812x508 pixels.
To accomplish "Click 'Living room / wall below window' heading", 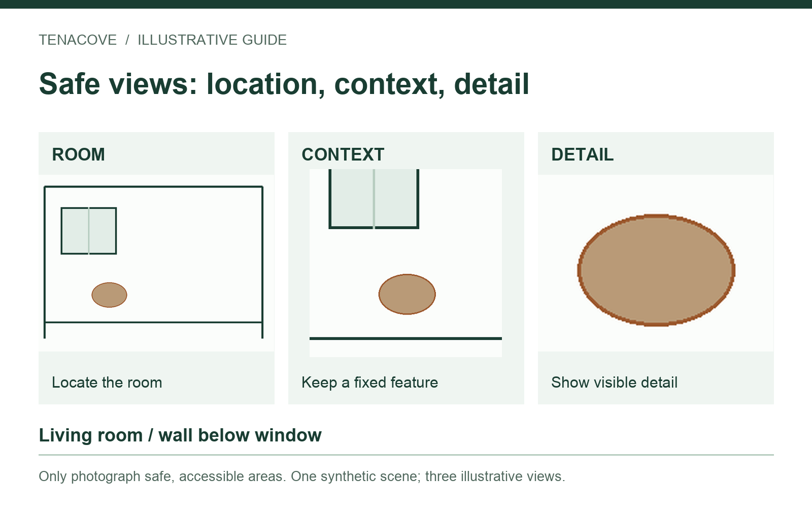I will 180,435.
